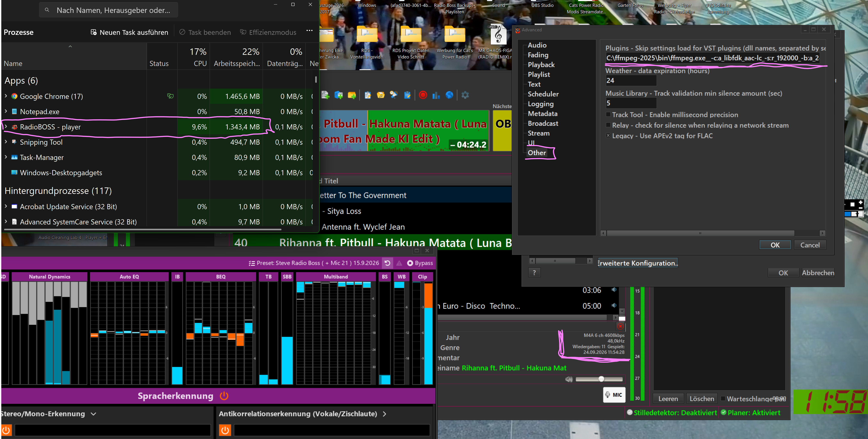Mute via speaker icon beside volume slider

pos(569,379)
